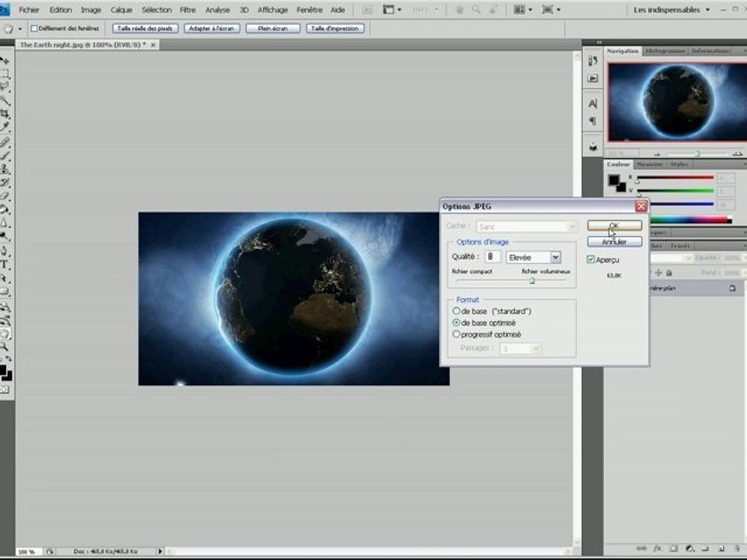The width and height of the screenshot is (747, 560).
Task: Open the Fichier menu
Action: click(29, 9)
